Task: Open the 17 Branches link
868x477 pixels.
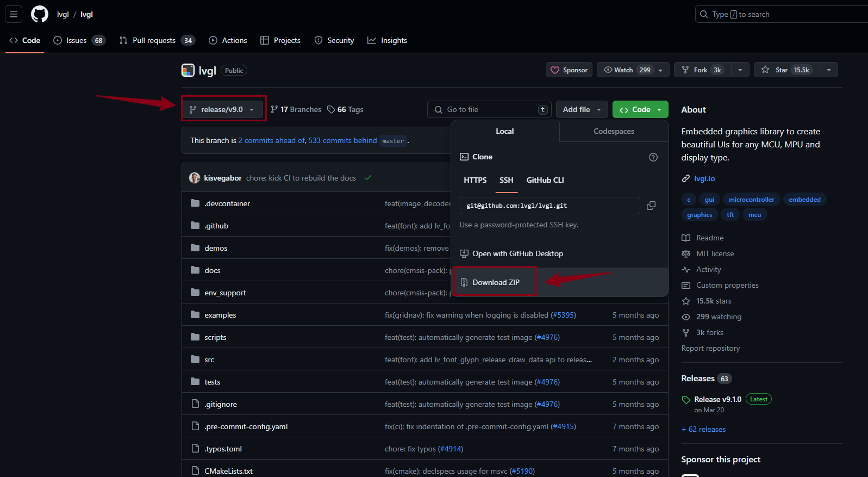Action: pos(296,109)
